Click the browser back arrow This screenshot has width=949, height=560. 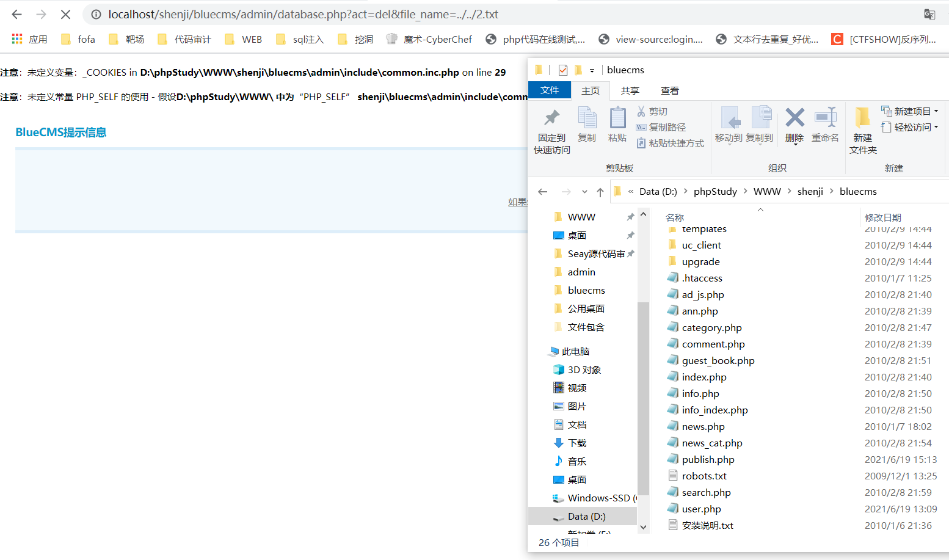click(17, 14)
